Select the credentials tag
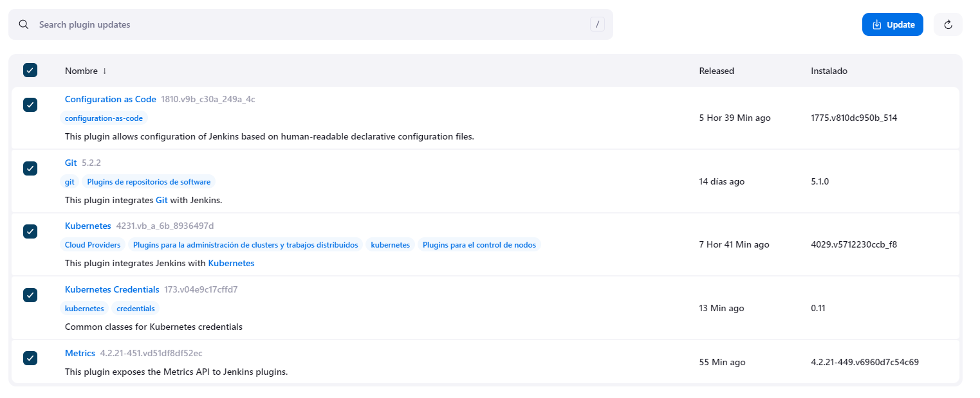The height and width of the screenshot is (398, 980). (x=136, y=309)
